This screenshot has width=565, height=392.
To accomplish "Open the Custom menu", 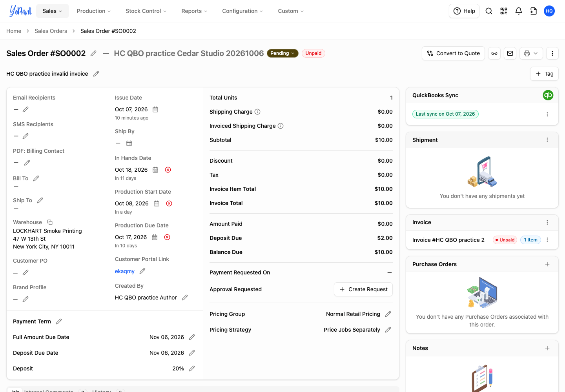I will coord(291,11).
